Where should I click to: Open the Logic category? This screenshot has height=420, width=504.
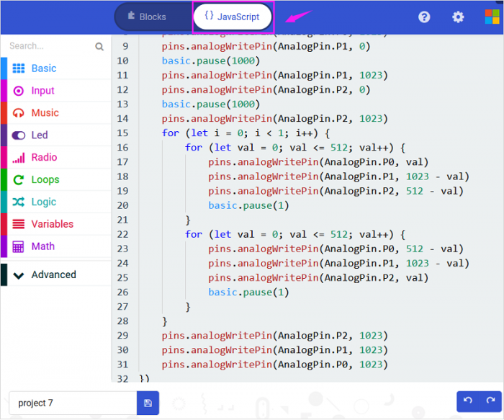coord(43,202)
